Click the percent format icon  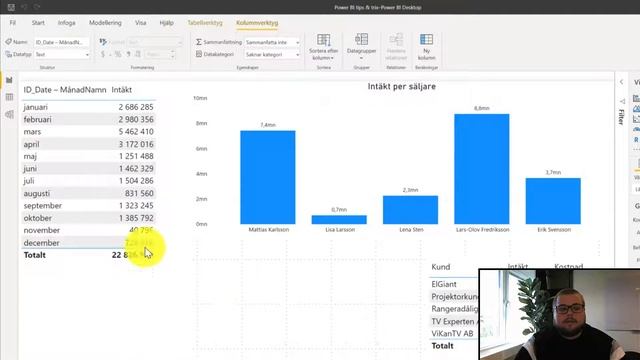118,54
